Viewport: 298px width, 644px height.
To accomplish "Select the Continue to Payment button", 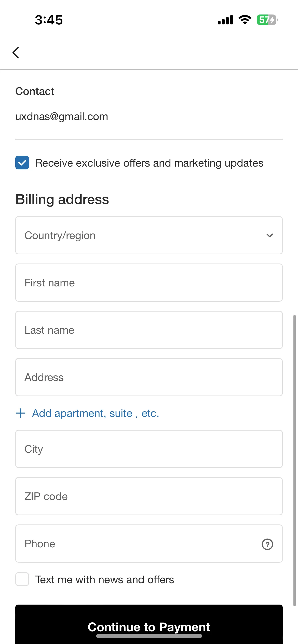I will pos(149,624).
